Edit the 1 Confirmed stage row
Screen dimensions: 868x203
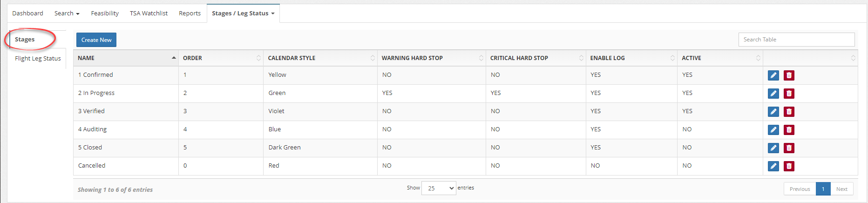(x=773, y=75)
